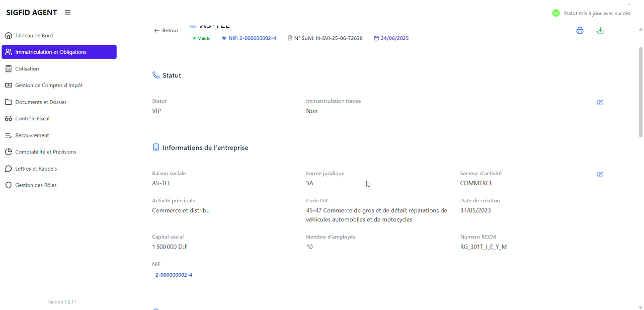Open Gestion de Comptes d'Impôt
644x310 pixels.
coord(49,86)
